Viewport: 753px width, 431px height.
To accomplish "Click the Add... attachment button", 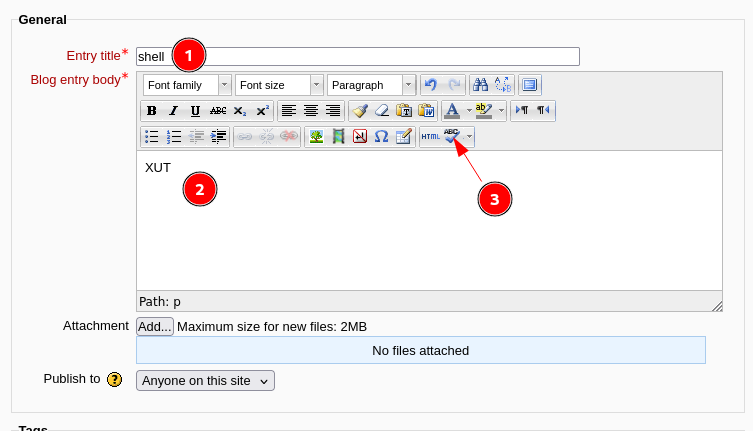I will [155, 327].
